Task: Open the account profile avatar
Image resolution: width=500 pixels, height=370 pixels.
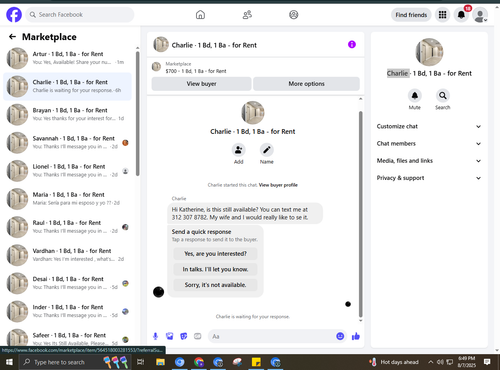Action: [480, 15]
